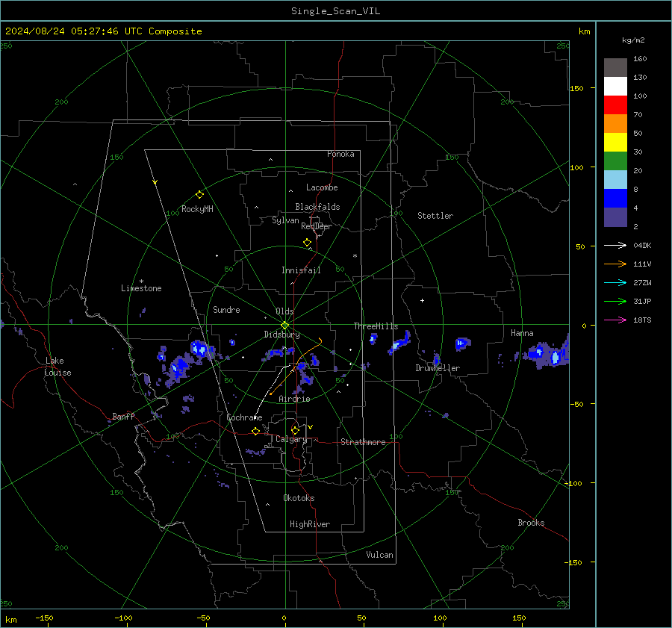The width and height of the screenshot is (672, 628).
Task: Click the asterisk marker above Limestone
Action: (141, 282)
